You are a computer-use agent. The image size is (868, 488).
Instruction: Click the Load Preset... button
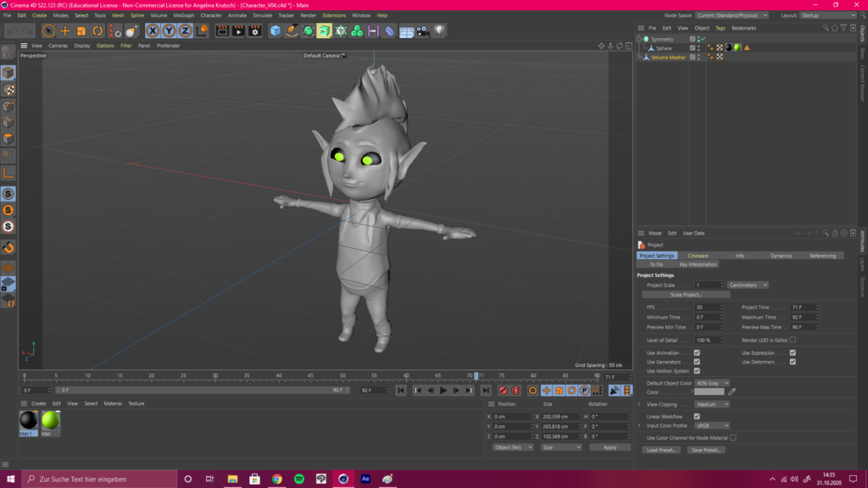[x=661, y=450]
